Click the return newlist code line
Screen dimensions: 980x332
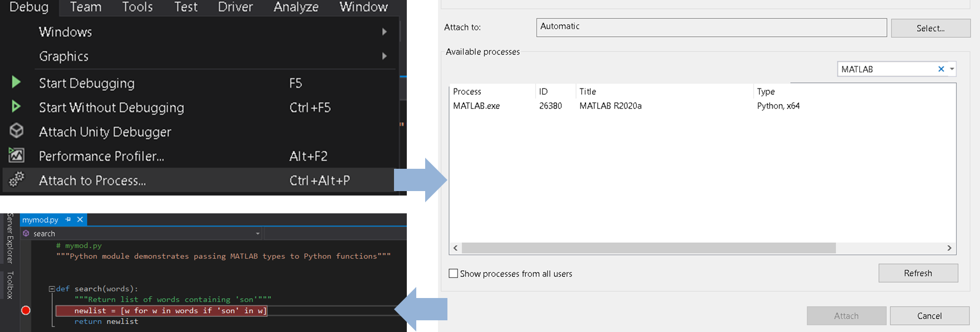click(106, 321)
